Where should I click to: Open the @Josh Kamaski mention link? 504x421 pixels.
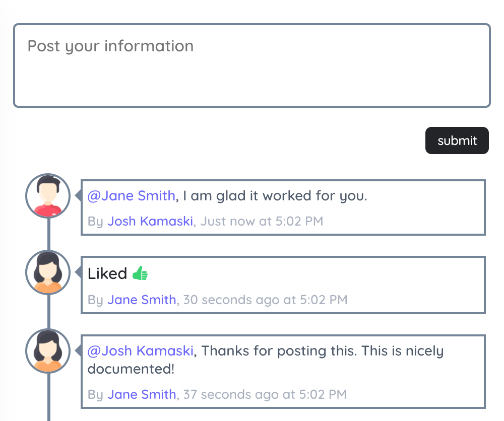(x=141, y=350)
